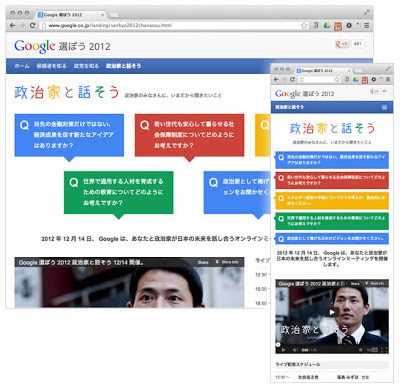Play video with center play button

[332, 312]
